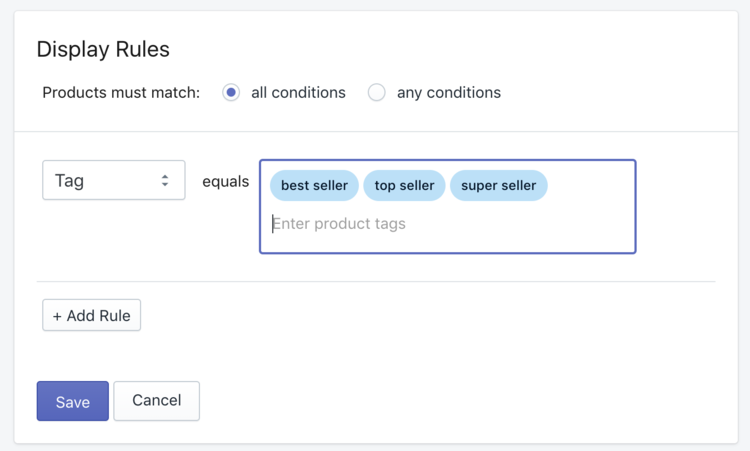The width and height of the screenshot is (750, 451).
Task: Click the up/down arrows of Tag select
Action: coord(165,181)
